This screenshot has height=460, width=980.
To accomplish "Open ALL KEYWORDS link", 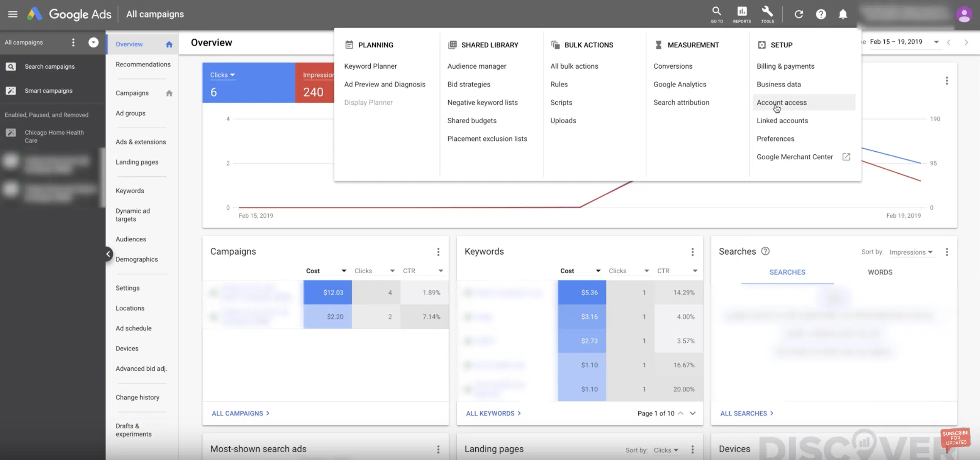I will pos(493,413).
